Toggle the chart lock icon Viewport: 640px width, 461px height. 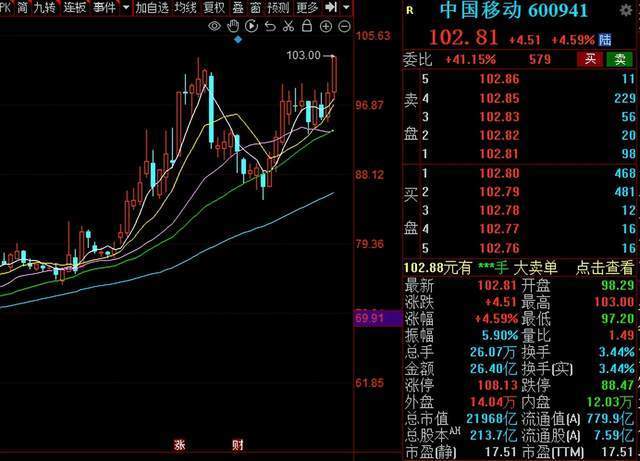click(x=307, y=26)
